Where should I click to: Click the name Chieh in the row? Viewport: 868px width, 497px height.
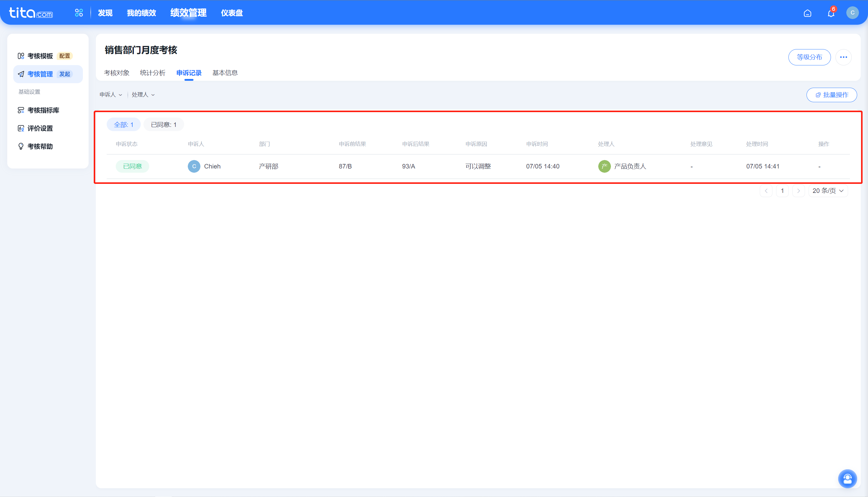coord(212,166)
